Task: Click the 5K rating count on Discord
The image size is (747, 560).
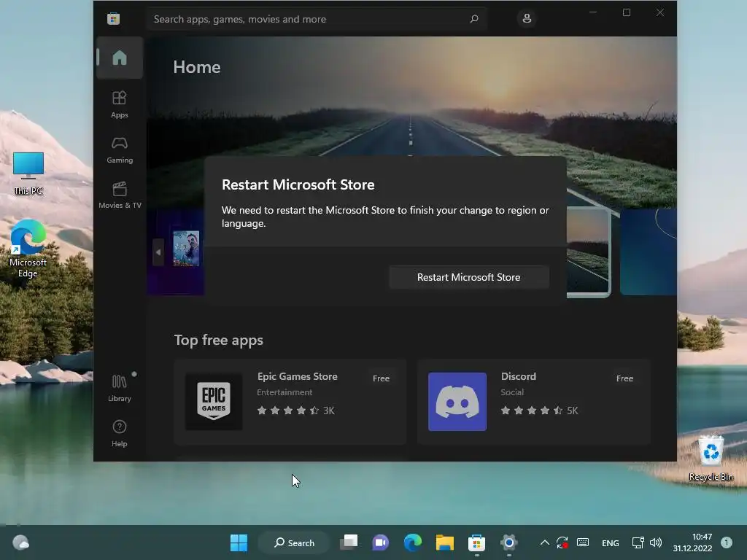Action: [x=572, y=411]
